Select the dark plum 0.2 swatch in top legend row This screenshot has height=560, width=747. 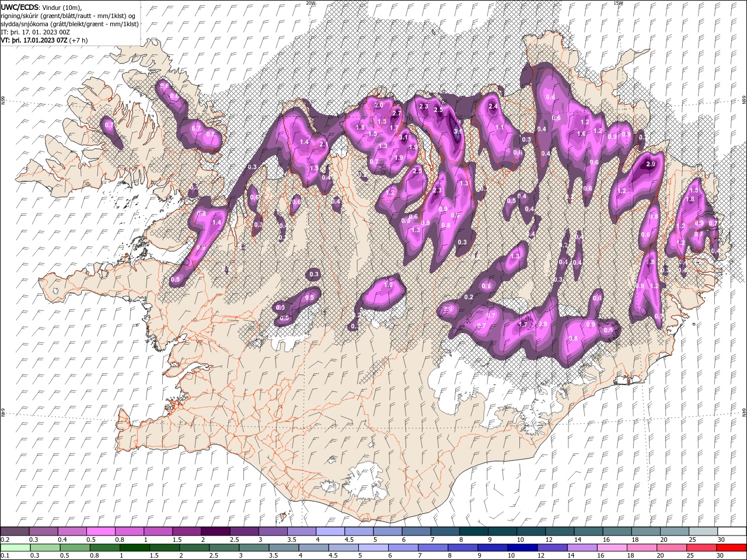15,531
